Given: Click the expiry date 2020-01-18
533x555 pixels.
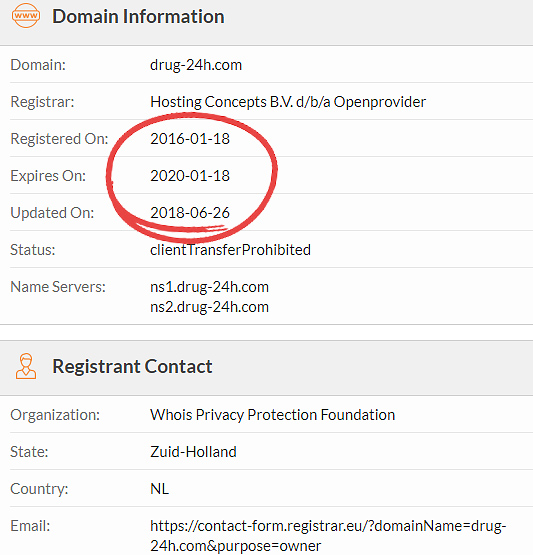Looking at the screenshot, I should [x=190, y=176].
